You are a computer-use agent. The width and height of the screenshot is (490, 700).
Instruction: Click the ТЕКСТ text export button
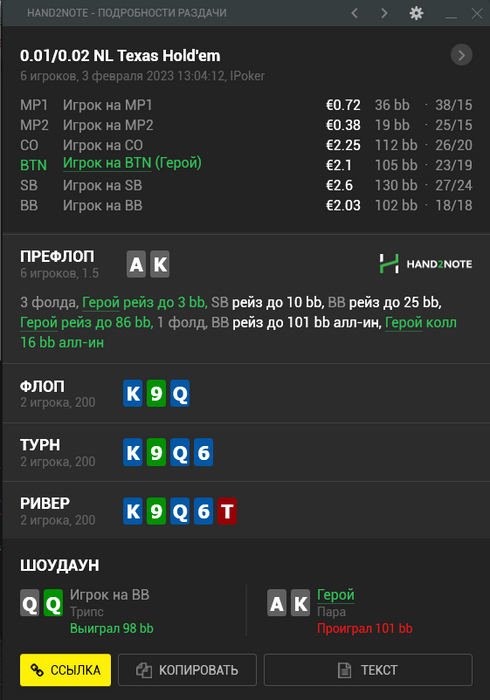click(368, 670)
